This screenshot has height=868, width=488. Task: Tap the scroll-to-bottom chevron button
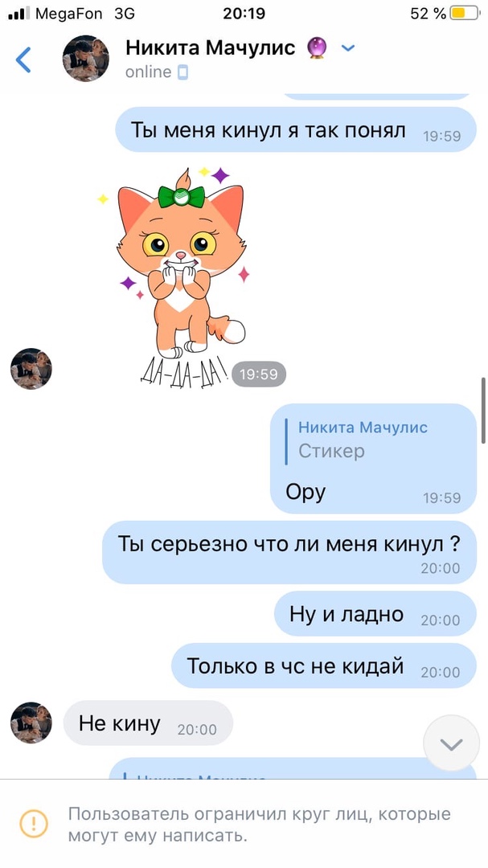451,744
